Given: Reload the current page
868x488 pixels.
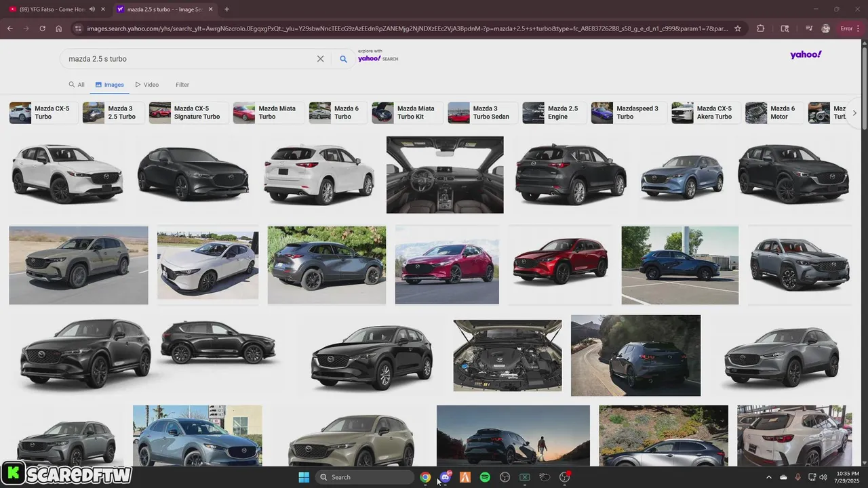Looking at the screenshot, I should point(42,28).
